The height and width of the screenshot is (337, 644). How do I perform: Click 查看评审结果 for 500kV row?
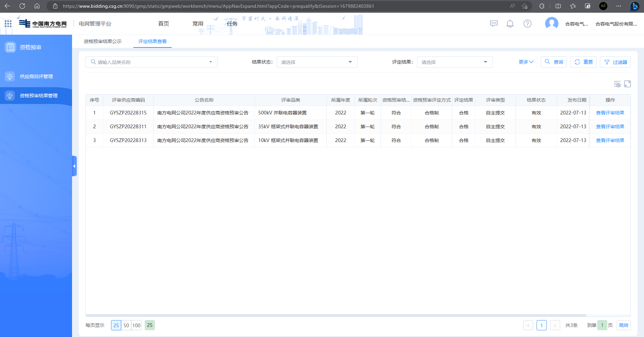click(x=610, y=113)
